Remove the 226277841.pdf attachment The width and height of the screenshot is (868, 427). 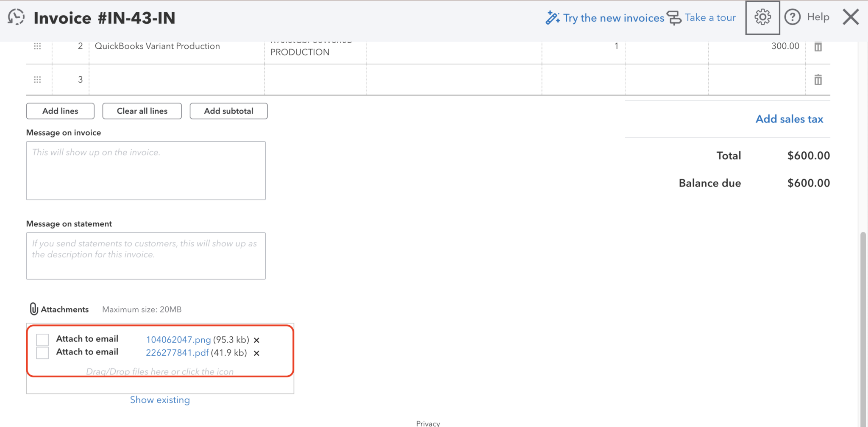pyautogui.click(x=256, y=353)
